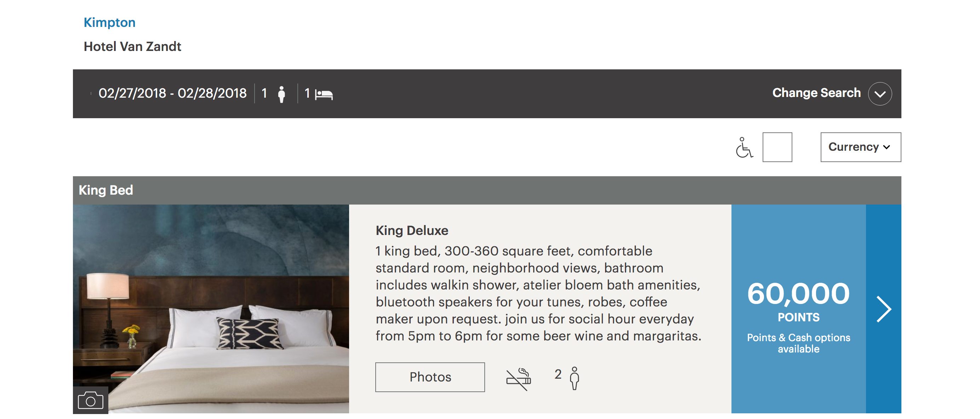
Task: Click Points & Cash options available text
Action: click(x=798, y=343)
